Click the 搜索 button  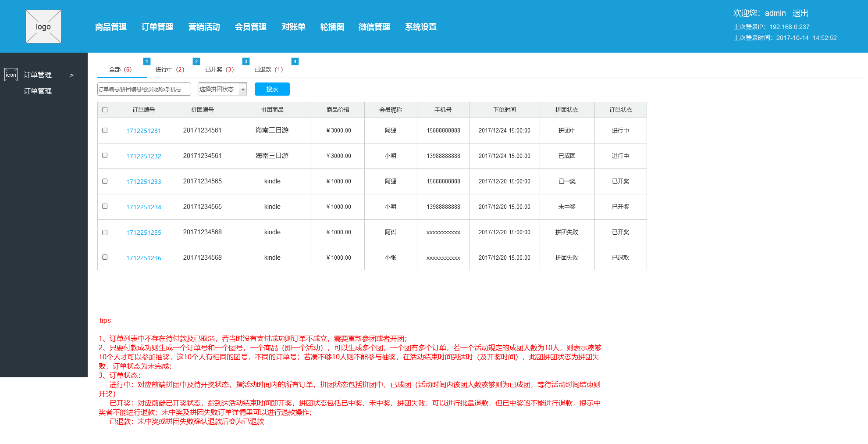tap(272, 89)
